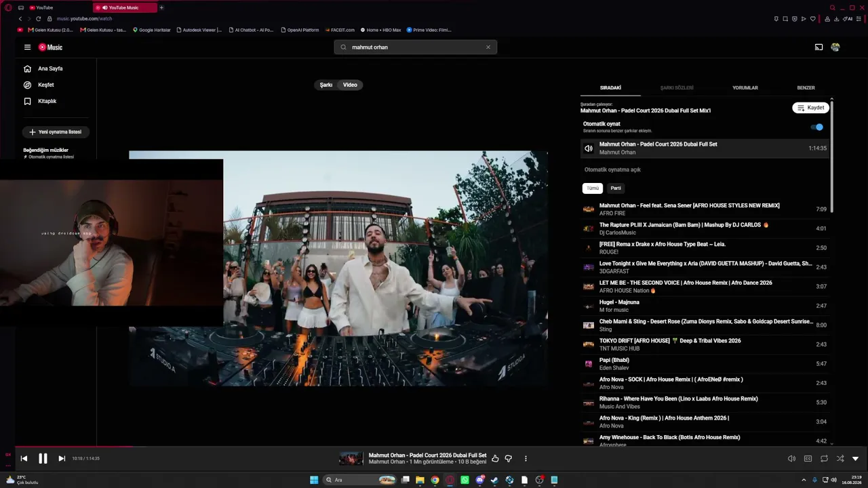The image size is (868, 488).
Task: Dislike the song with thumbs down
Action: point(509,459)
